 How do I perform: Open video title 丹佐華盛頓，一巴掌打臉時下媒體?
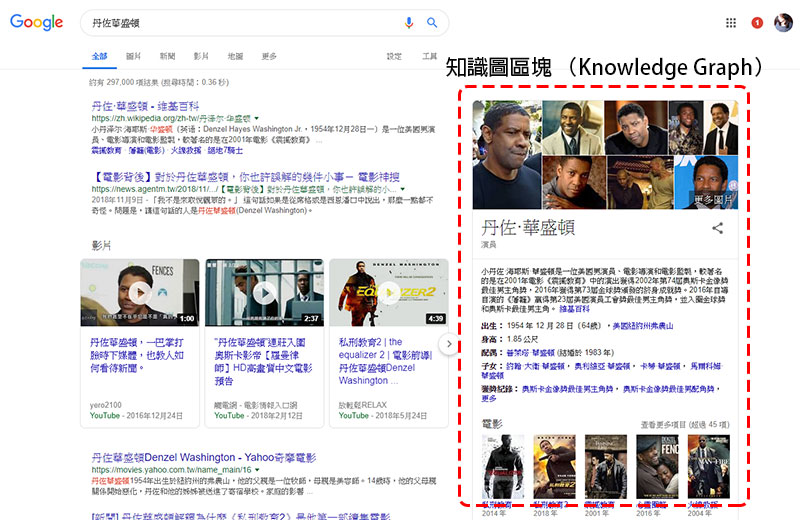[x=137, y=355]
